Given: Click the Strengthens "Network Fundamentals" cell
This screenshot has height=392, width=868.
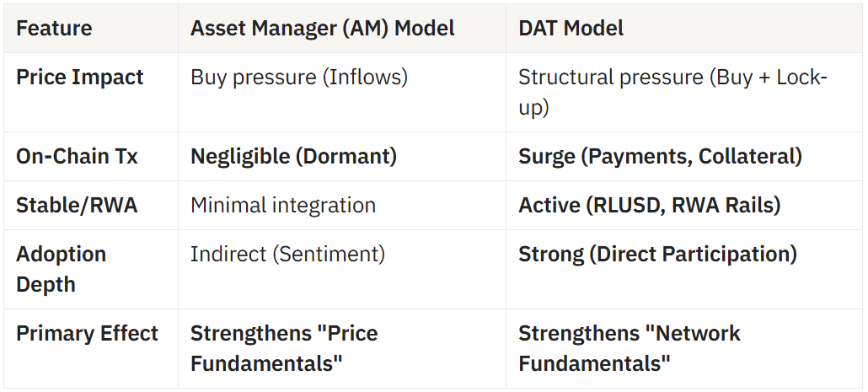Looking at the screenshot, I should pyautogui.click(x=629, y=347).
